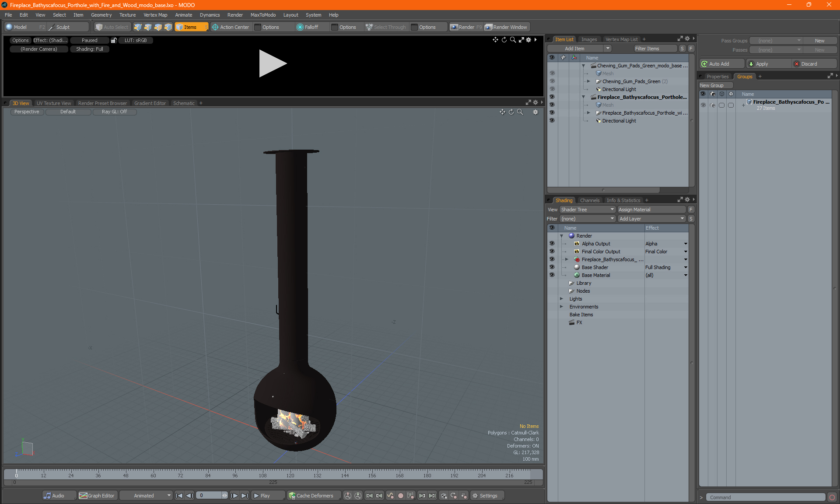Viewport: 840px width, 504px height.
Task: Click the reset rotation icon in 3D viewport
Action: coord(511,112)
